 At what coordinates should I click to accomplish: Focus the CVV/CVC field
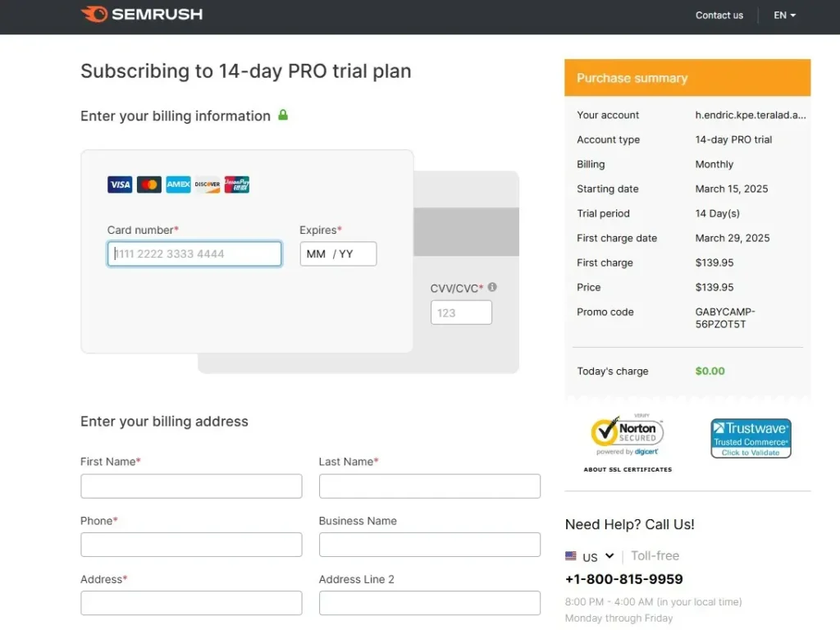[461, 313]
